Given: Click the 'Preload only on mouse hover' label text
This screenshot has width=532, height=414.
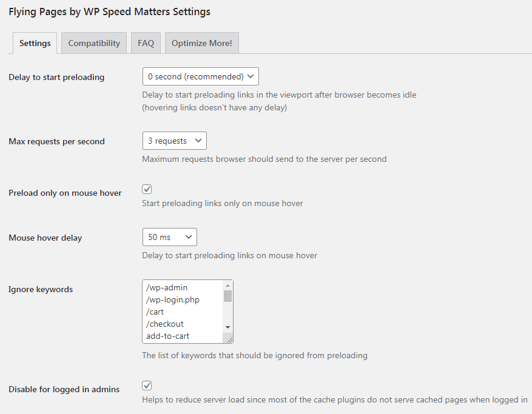Looking at the screenshot, I should [65, 193].
